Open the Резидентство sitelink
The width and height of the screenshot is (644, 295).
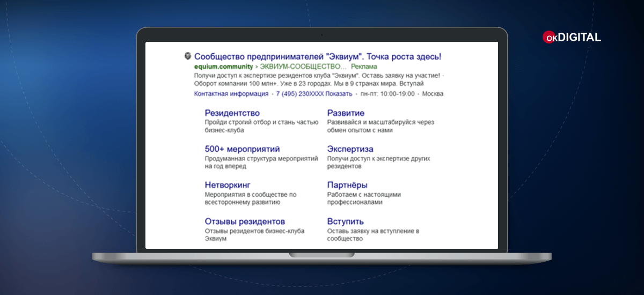(x=232, y=113)
